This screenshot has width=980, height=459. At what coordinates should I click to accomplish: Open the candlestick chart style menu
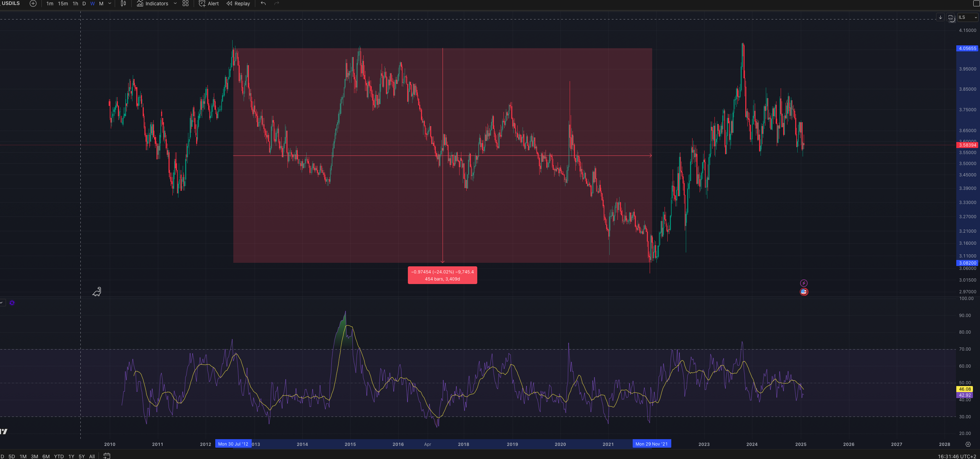[x=123, y=4]
